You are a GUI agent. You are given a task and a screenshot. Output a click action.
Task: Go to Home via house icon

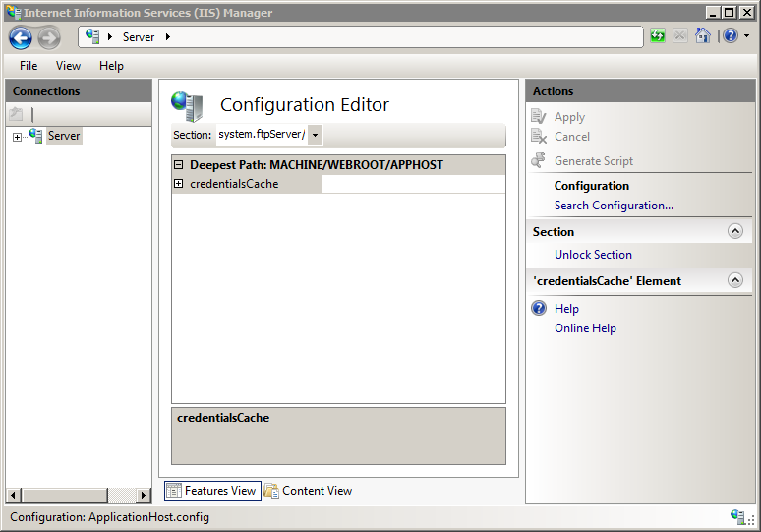[702, 36]
